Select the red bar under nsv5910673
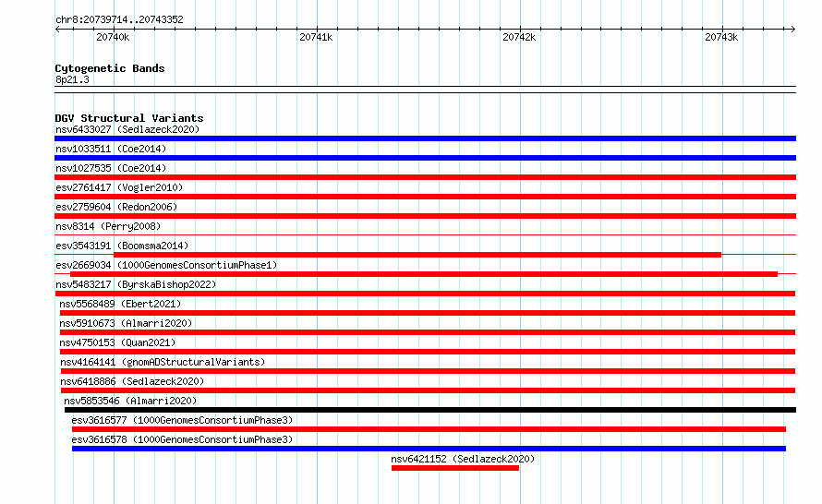This screenshot has height=504, width=822. [x=428, y=332]
